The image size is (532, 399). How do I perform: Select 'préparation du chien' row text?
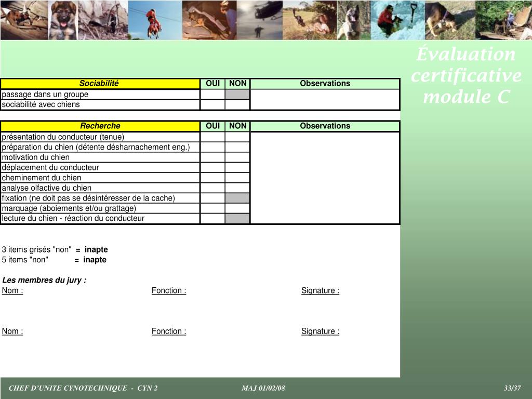pyautogui.click(x=96, y=147)
